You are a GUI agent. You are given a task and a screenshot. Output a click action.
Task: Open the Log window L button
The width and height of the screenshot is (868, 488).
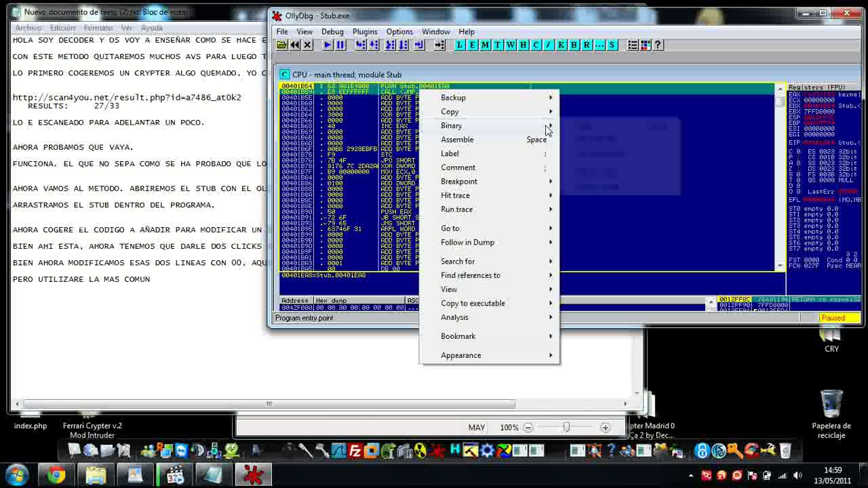pyautogui.click(x=460, y=45)
